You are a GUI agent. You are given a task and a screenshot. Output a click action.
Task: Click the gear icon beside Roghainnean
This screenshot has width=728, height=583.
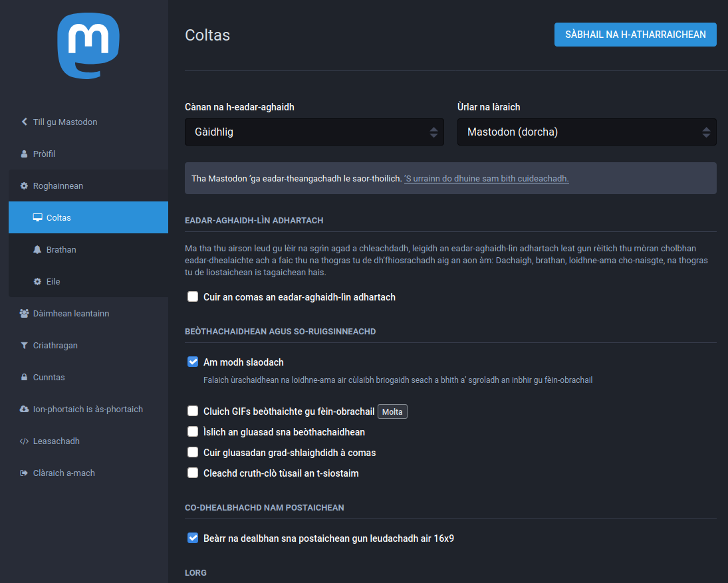click(x=25, y=186)
